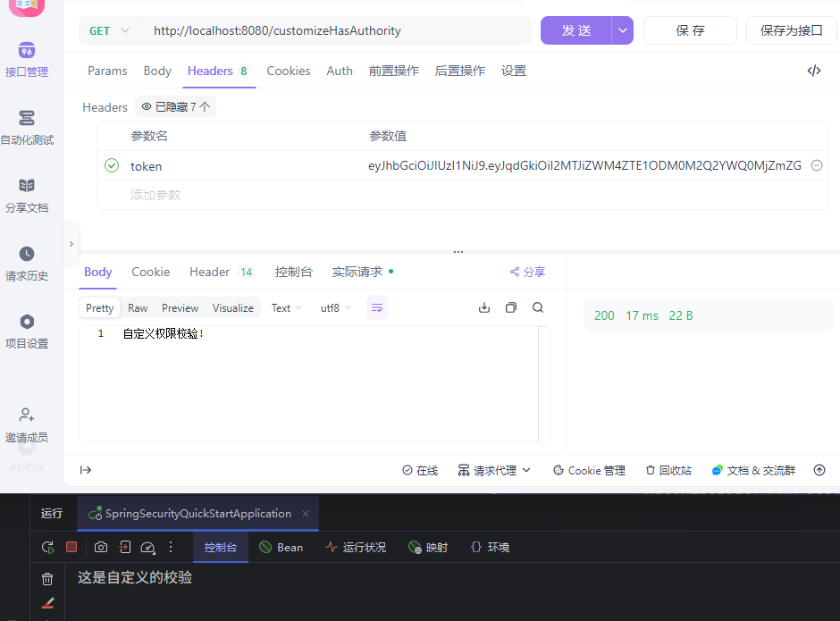Open 请求历史 in the sidebar
The image size is (840, 621).
27,263
